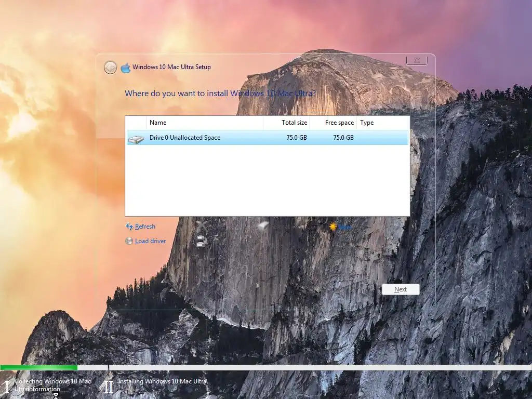
Task: Sort by the Name column header
Action: coord(205,123)
